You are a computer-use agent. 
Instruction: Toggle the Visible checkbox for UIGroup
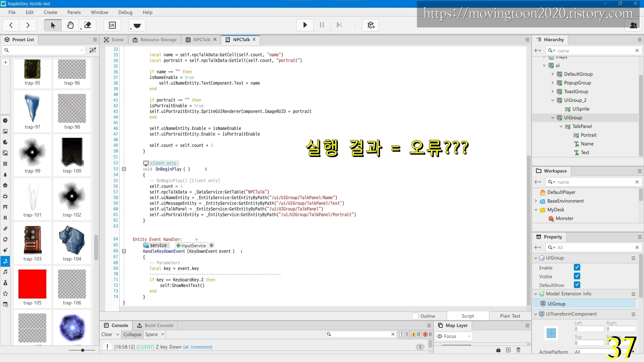[577, 276]
